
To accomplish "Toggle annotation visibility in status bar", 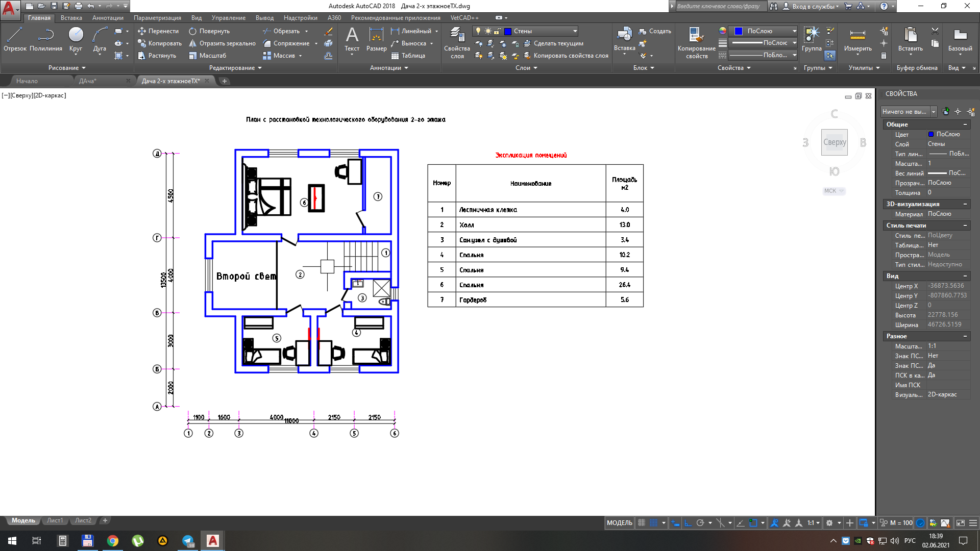I will click(774, 522).
